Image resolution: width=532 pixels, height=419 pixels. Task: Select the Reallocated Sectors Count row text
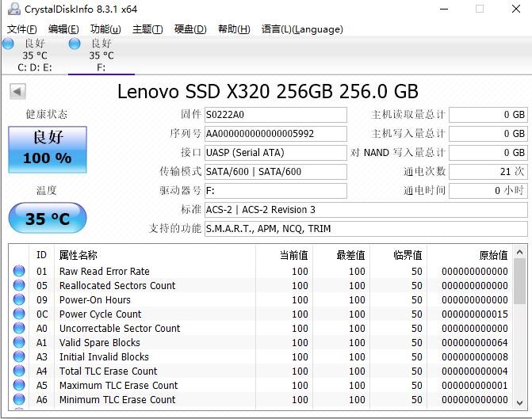[x=117, y=285]
